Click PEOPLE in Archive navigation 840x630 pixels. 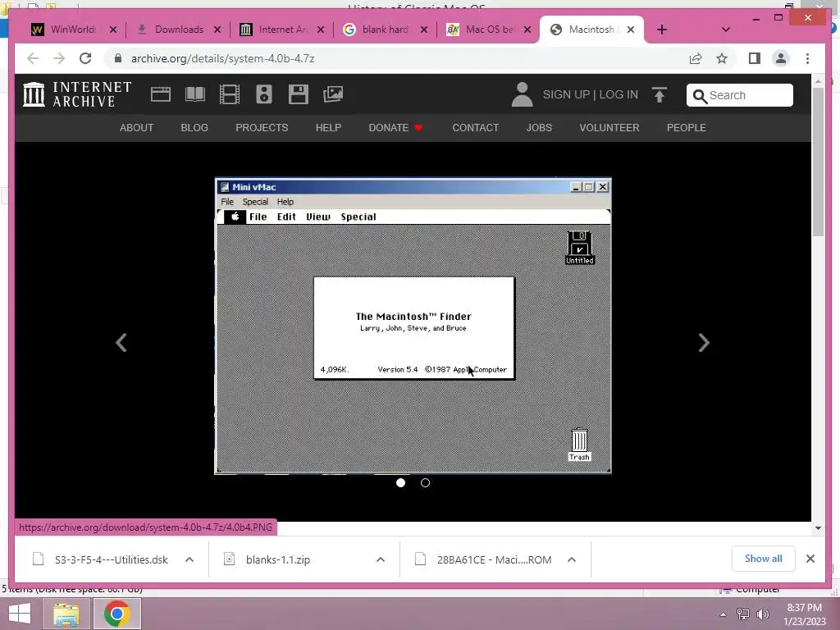(687, 127)
